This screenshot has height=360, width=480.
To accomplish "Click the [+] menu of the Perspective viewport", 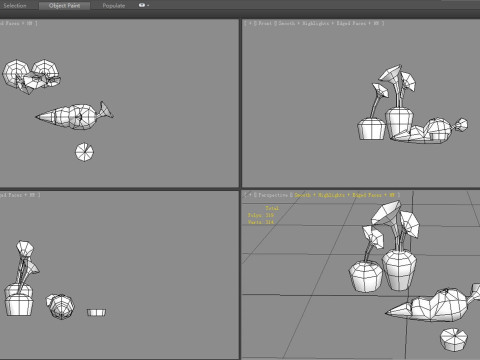I will [x=250, y=195].
